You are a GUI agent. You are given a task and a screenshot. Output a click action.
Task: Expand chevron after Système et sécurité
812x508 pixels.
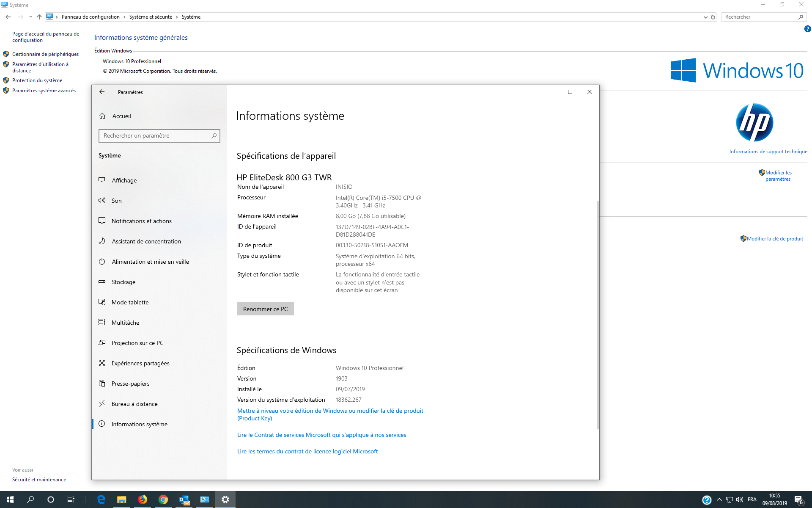[177, 17]
